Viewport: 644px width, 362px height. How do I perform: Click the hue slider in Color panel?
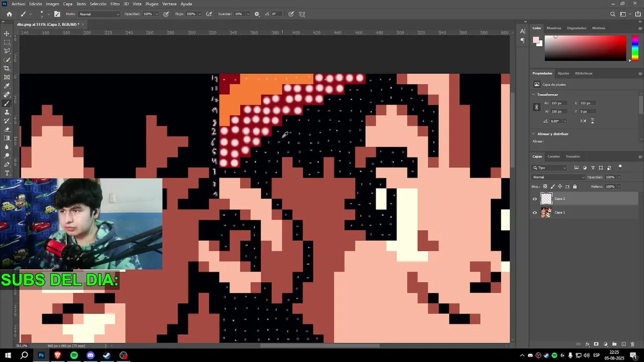(x=635, y=47)
